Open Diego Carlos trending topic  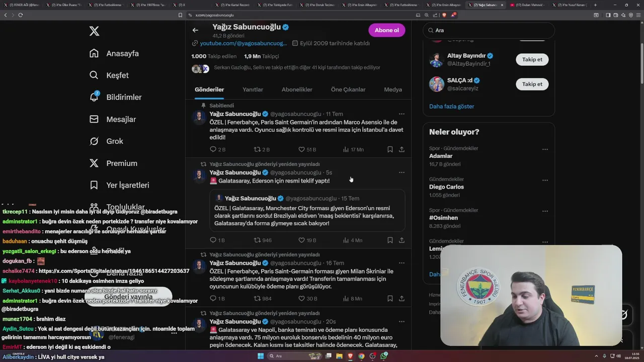pyautogui.click(x=446, y=187)
